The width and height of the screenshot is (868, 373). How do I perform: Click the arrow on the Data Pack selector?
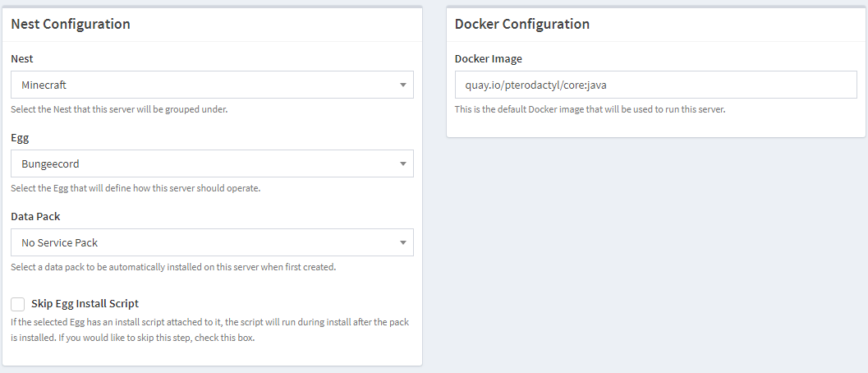[x=402, y=242]
